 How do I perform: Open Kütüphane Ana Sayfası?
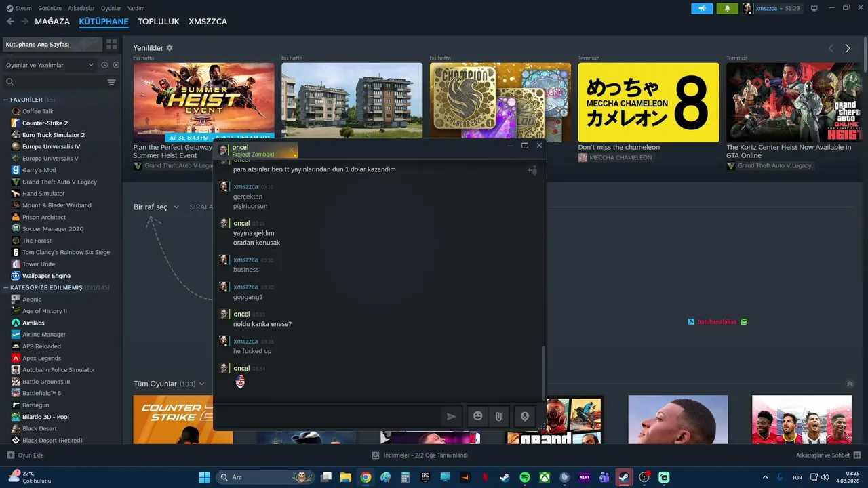(52, 44)
